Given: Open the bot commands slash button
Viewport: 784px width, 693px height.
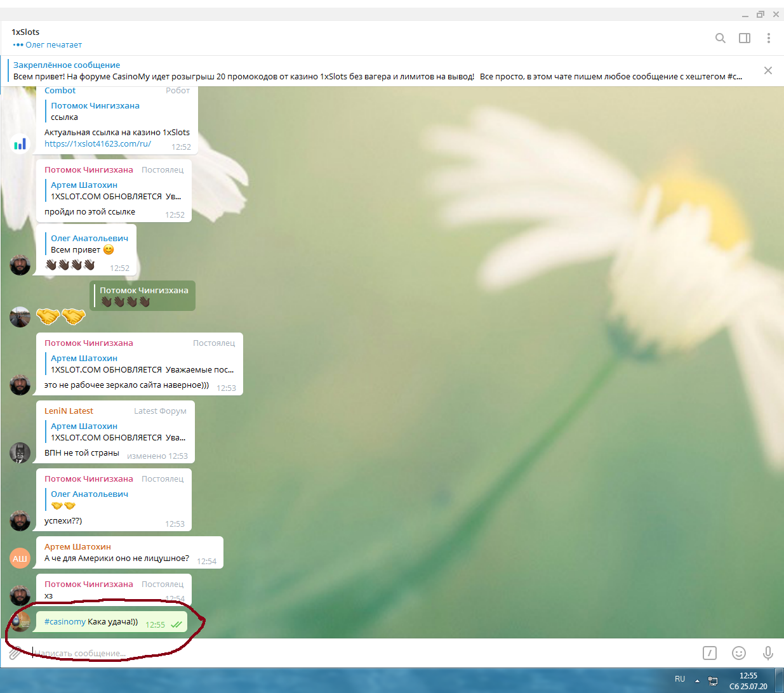Looking at the screenshot, I should pyautogui.click(x=710, y=653).
